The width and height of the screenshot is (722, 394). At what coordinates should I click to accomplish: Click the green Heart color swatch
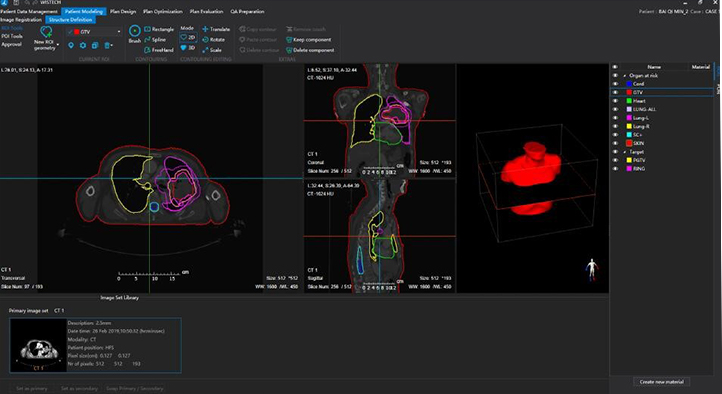[629, 101]
